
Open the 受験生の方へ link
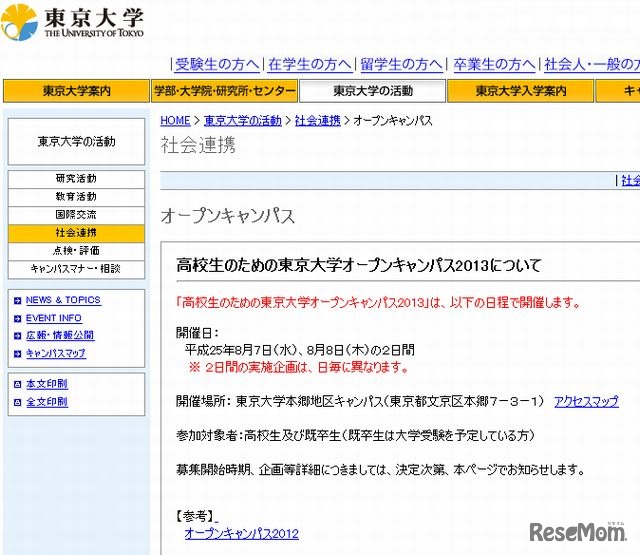tap(217, 64)
